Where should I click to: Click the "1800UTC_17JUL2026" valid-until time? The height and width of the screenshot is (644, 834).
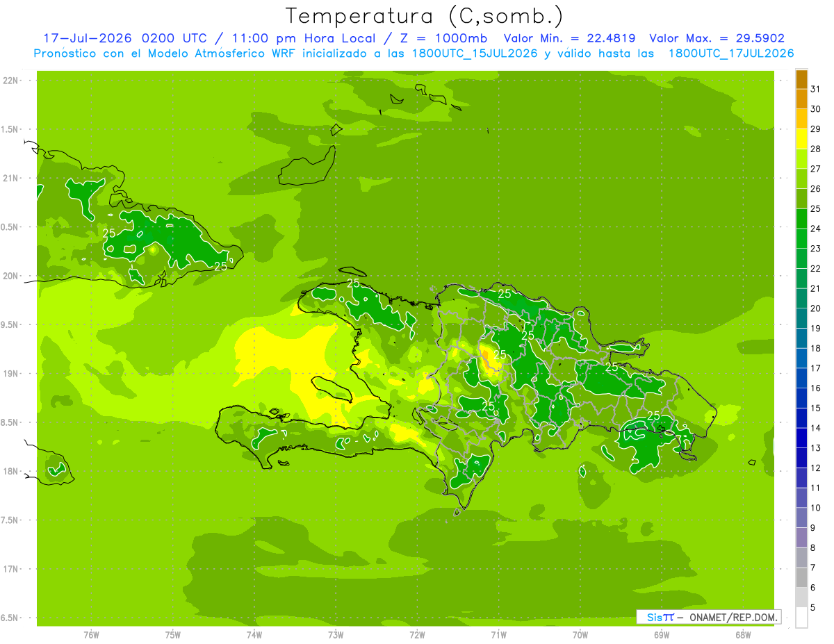coord(730,53)
